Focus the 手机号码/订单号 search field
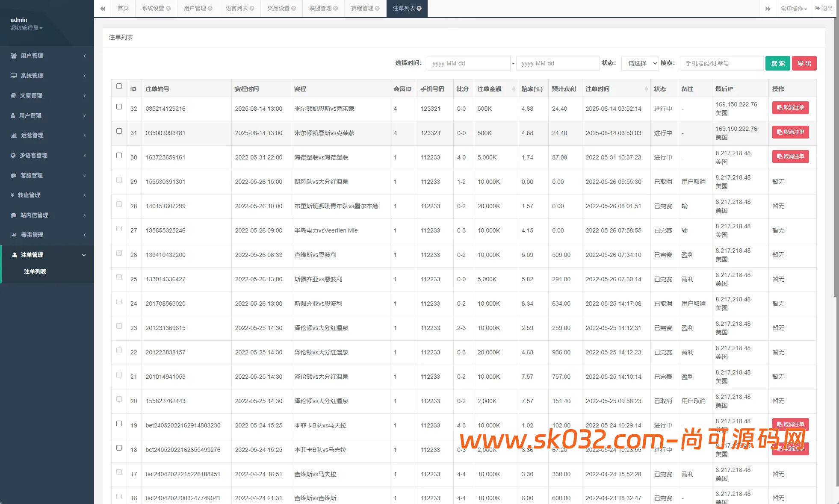Image resolution: width=839 pixels, height=504 pixels. (721, 63)
